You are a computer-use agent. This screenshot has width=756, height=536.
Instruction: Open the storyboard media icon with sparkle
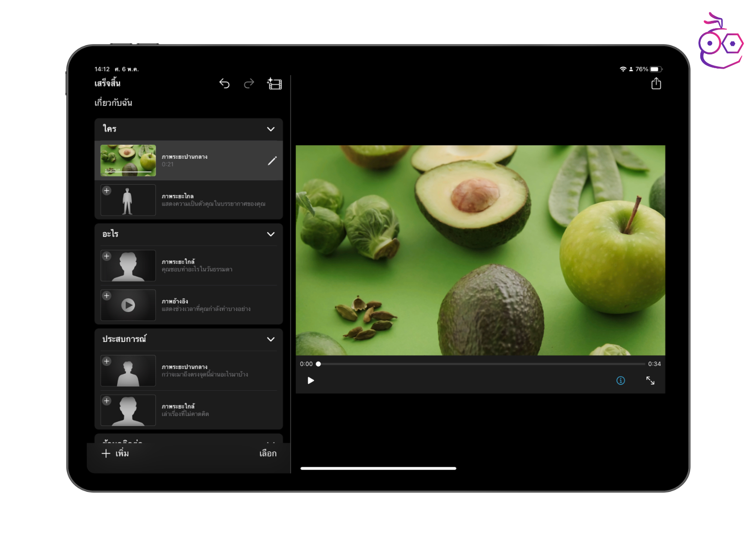tap(274, 84)
